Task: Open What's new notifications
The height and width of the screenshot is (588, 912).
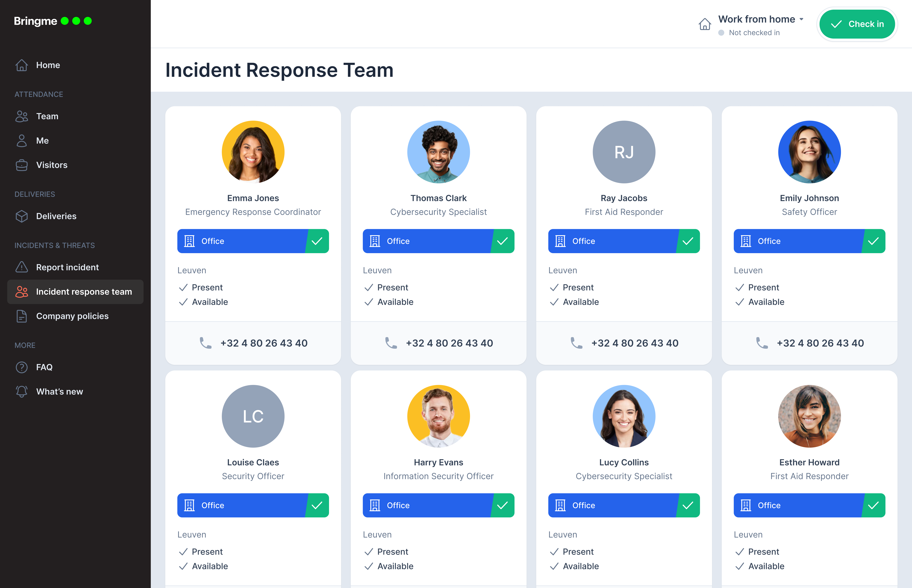Action: coord(75,392)
